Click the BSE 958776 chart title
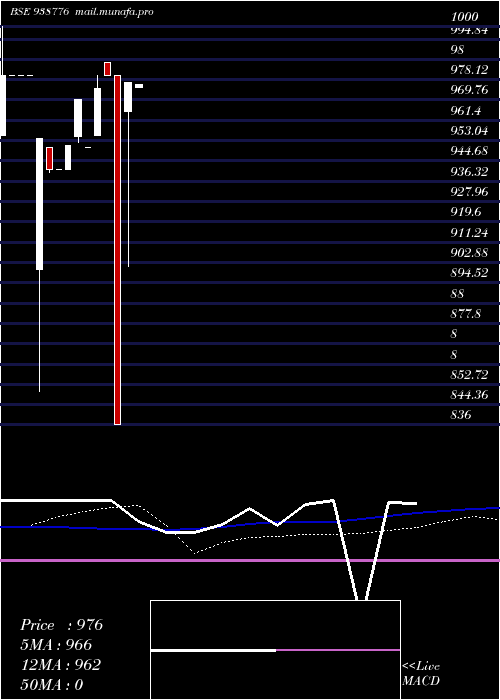 click(x=39, y=12)
